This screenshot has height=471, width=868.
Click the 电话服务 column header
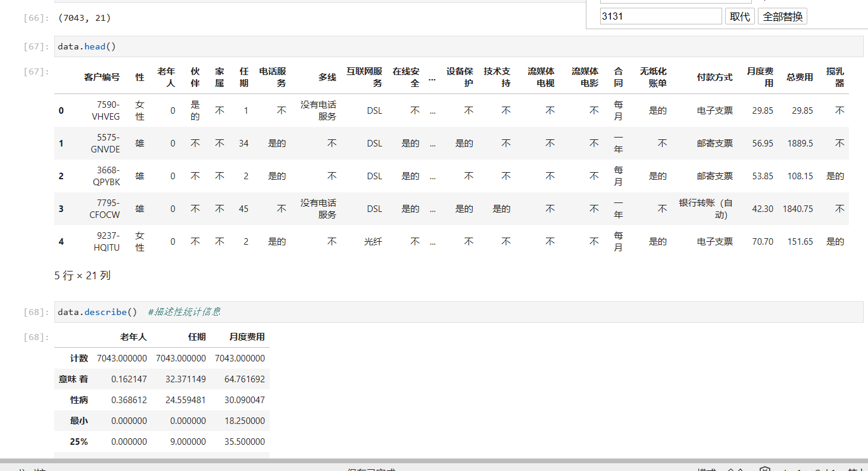(x=273, y=77)
